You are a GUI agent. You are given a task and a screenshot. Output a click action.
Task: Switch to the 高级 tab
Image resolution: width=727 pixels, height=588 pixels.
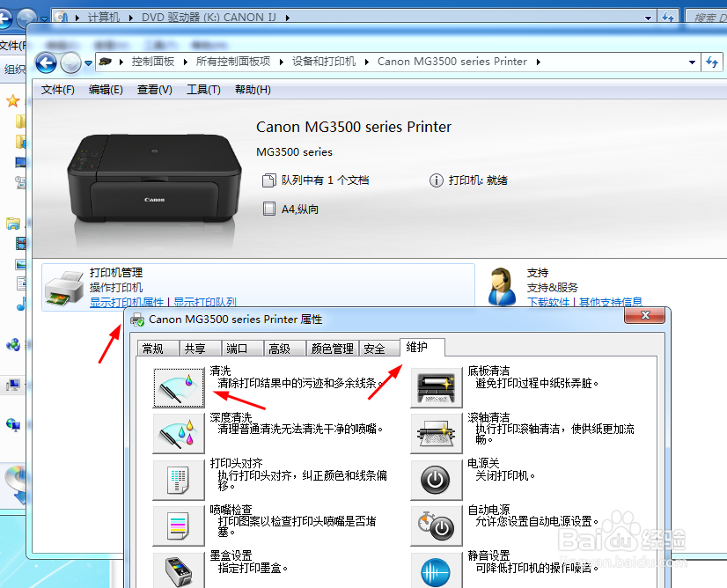tap(284, 349)
